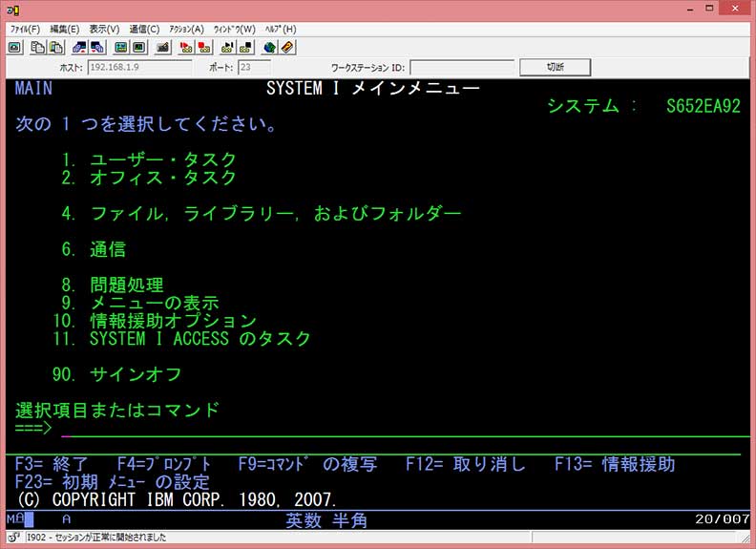
Task: Click the globe icon in the toolbar
Action: click(270, 47)
